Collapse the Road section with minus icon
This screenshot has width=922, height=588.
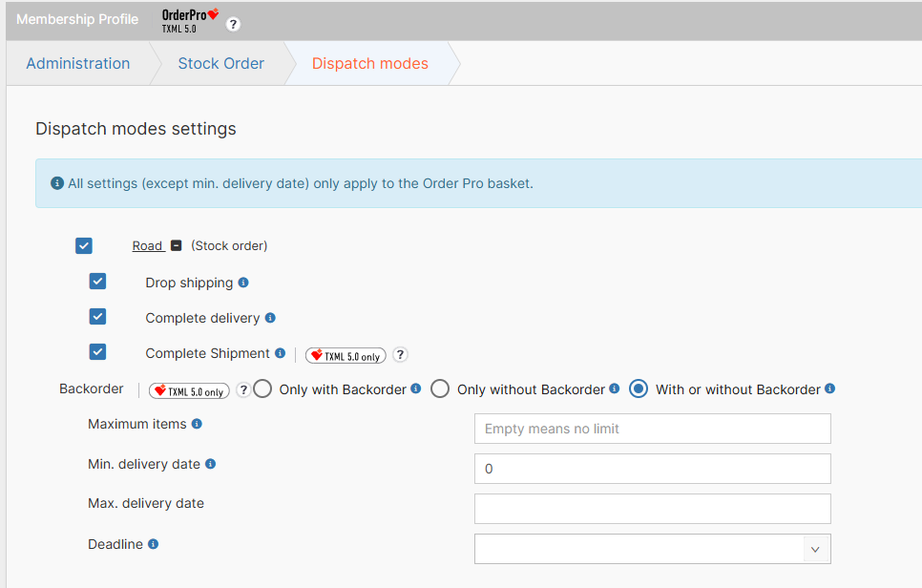coord(176,245)
